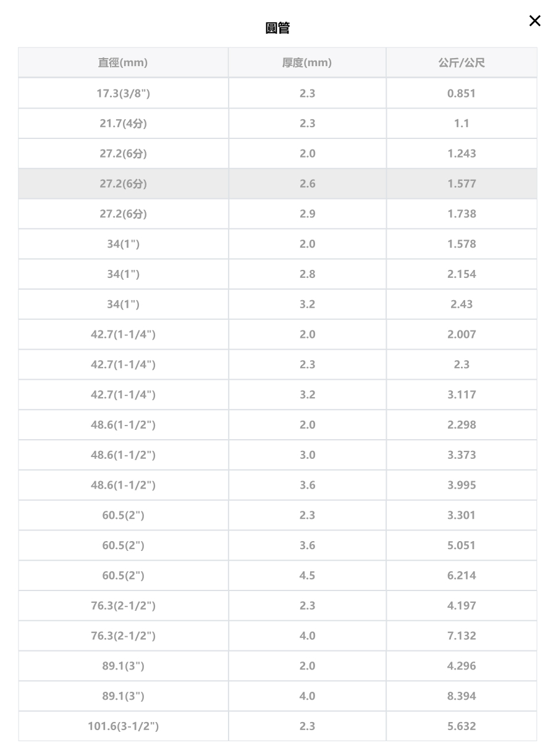The height and width of the screenshot is (756, 556).
Task: Click weight value 0.851
Action: pyautogui.click(x=461, y=93)
